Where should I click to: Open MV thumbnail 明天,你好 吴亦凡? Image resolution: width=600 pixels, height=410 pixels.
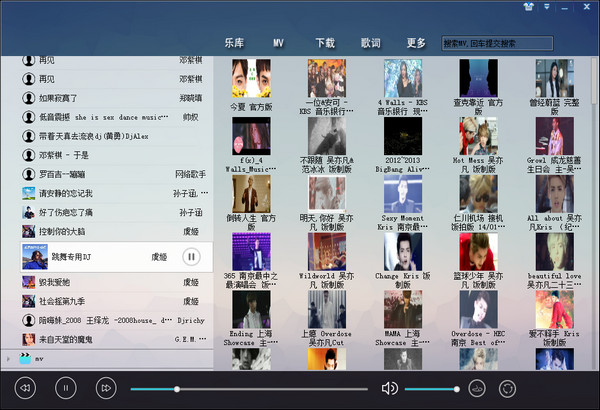[327, 194]
